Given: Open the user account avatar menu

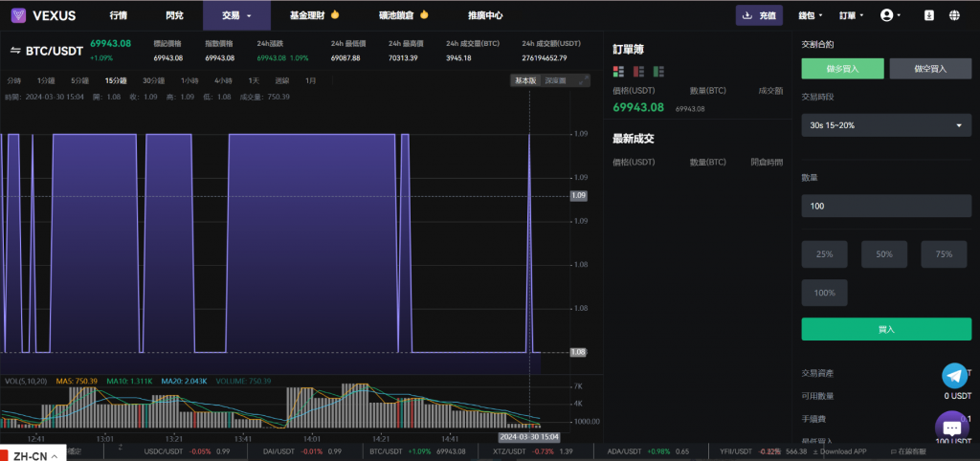Looking at the screenshot, I should point(890,15).
